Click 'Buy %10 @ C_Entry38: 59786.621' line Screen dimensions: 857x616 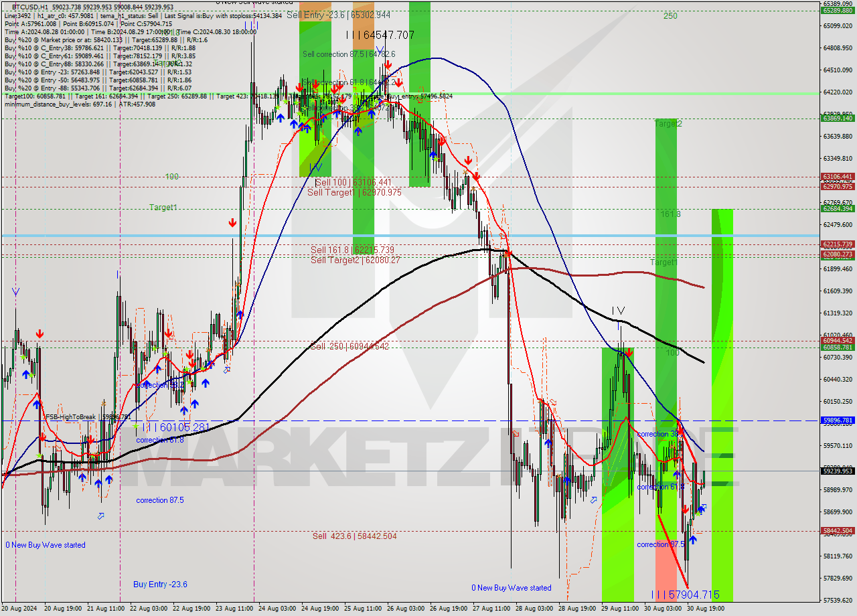click(x=100, y=48)
